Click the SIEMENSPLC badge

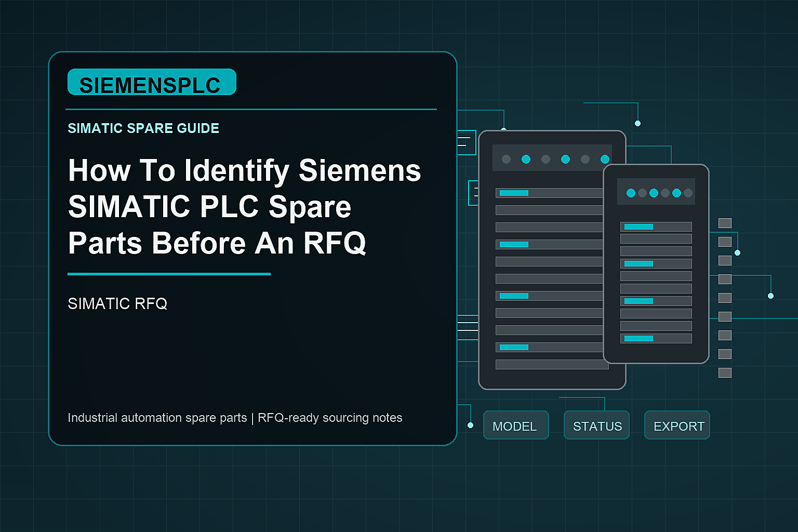[152, 83]
